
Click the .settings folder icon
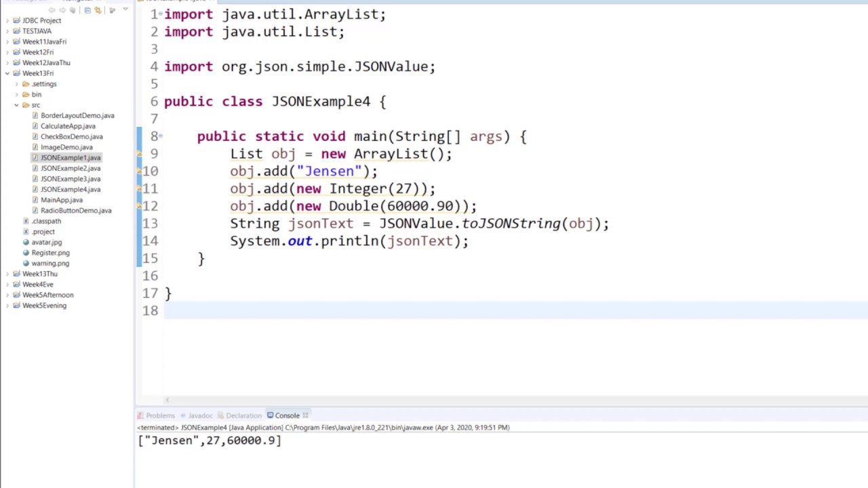point(26,84)
